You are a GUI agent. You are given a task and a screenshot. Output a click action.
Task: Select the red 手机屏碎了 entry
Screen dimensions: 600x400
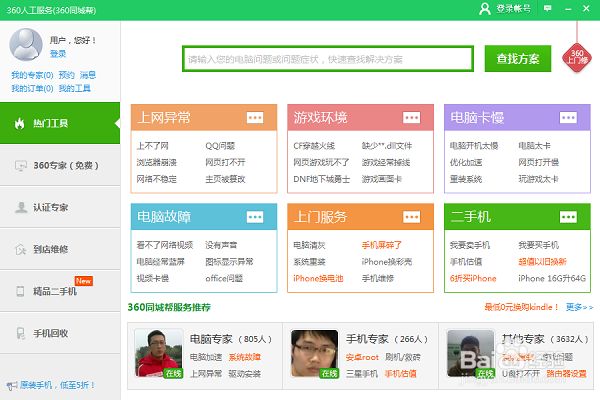click(x=382, y=245)
